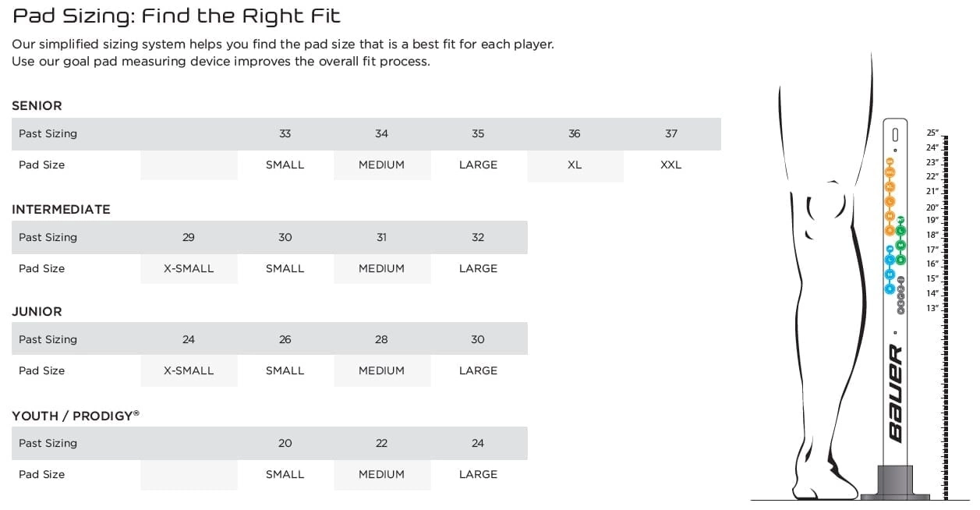Select the blue S size marker
The width and height of the screenshot is (980, 510).
(x=890, y=289)
